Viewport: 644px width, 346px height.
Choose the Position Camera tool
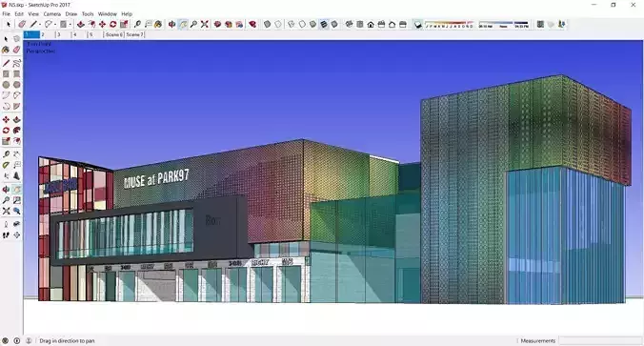tap(6, 224)
